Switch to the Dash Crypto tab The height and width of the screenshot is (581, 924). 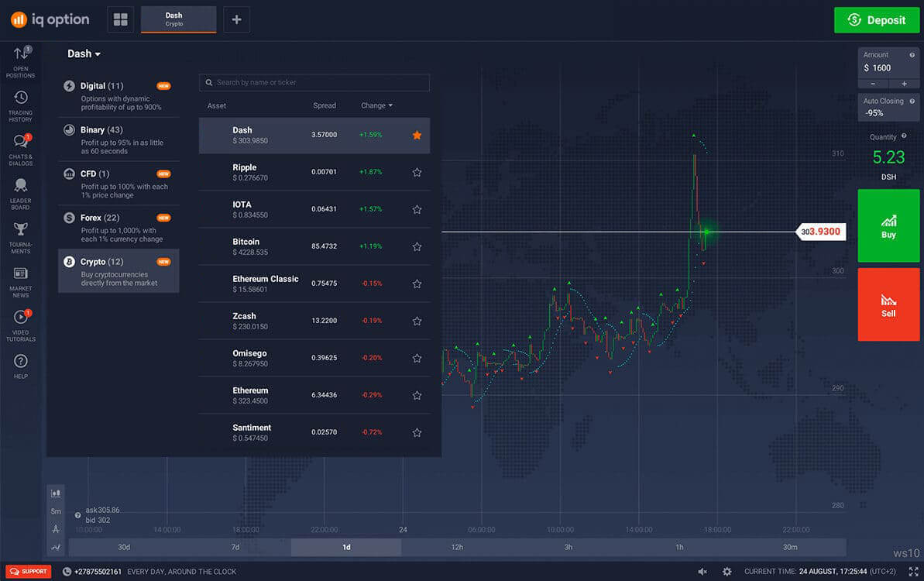click(179, 19)
